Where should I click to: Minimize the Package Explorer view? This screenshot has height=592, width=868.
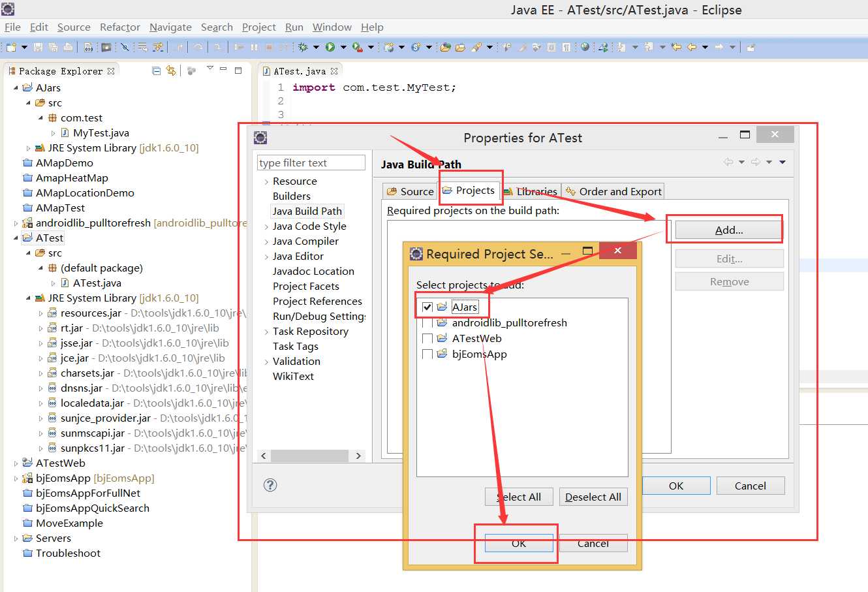tap(223, 69)
